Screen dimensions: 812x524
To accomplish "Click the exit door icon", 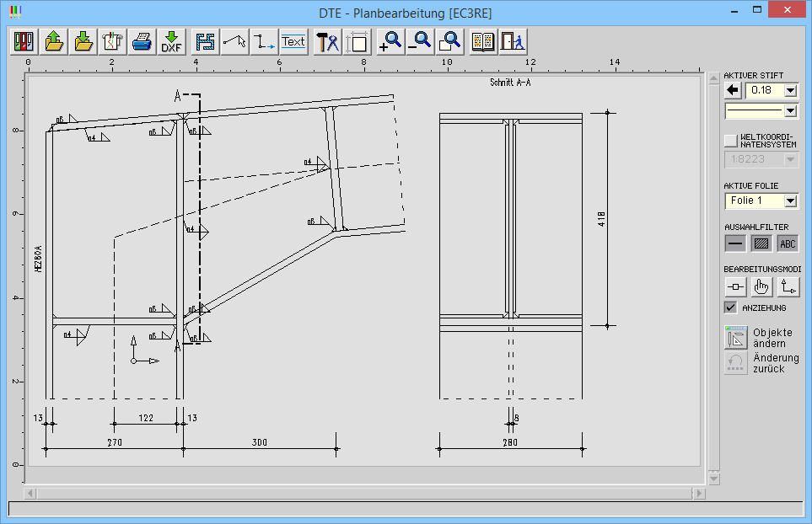I will (512, 42).
